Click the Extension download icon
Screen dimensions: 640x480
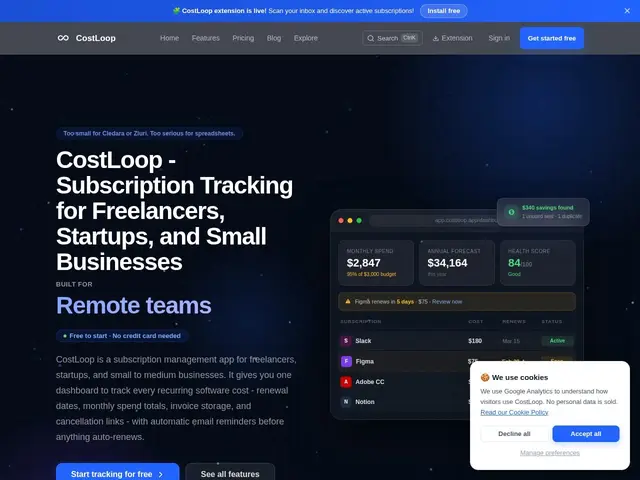click(436, 38)
